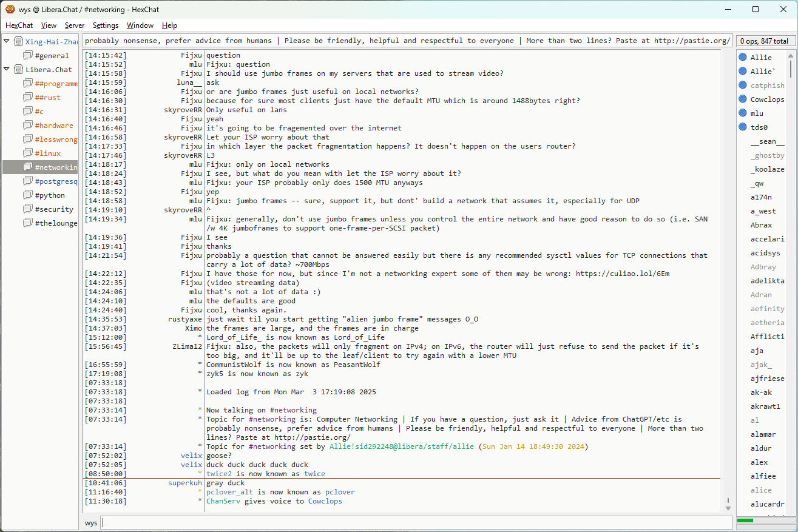Switch to the #linux channel
Viewport: 798px width, 532px height.
pyautogui.click(x=47, y=153)
